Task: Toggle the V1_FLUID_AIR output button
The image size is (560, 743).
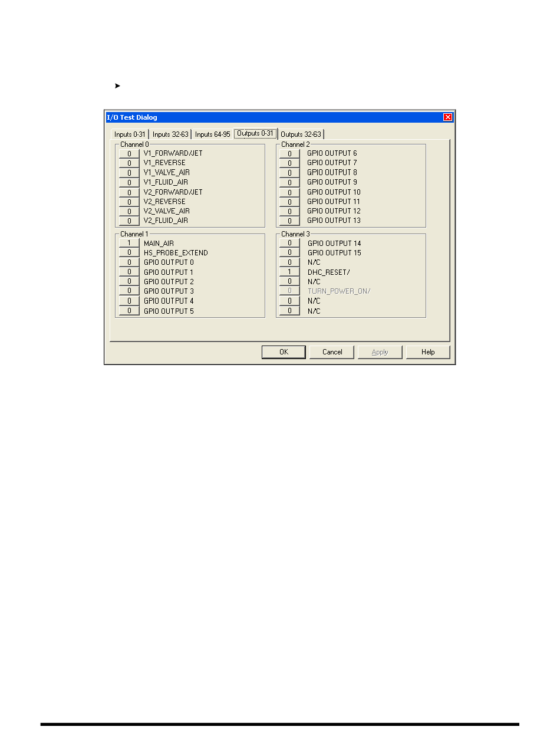Action: pyautogui.click(x=129, y=182)
